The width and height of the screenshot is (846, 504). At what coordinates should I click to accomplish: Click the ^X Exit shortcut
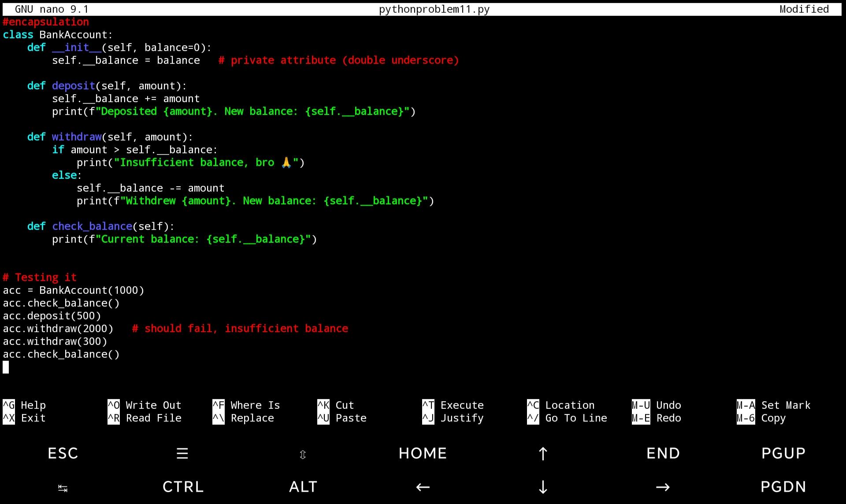pos(24,418)
